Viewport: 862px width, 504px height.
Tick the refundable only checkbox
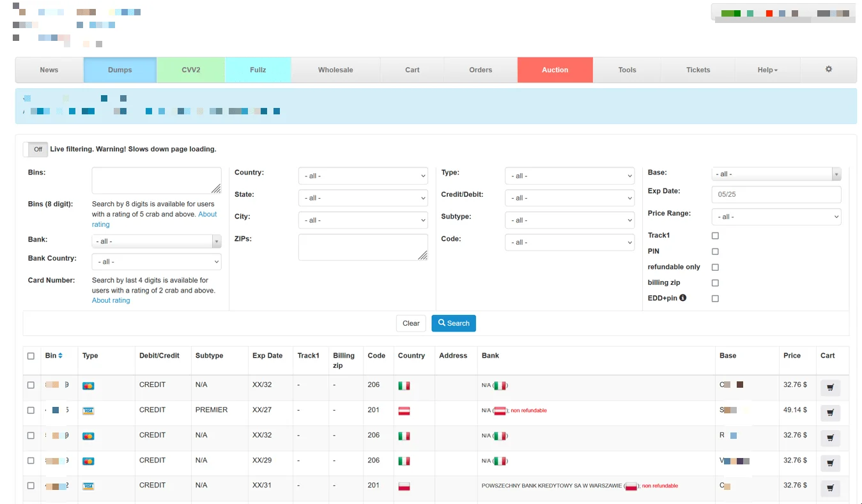(x=715, y=267)
